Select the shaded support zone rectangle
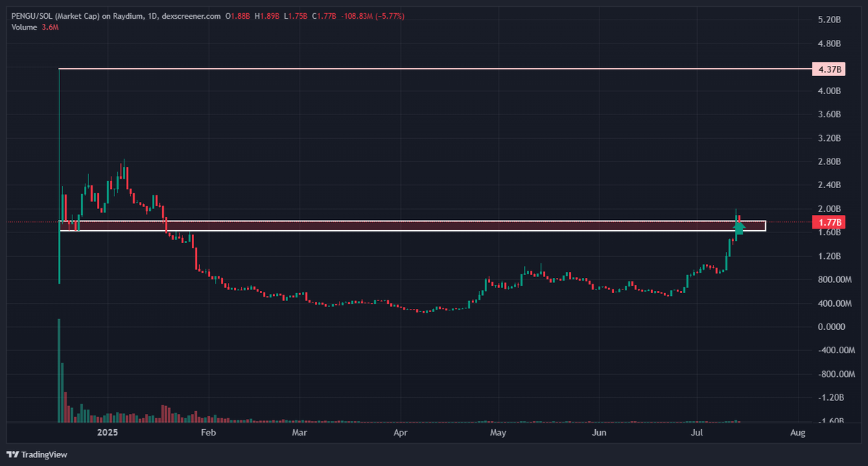The image size is (868, 466). click(413, 226)
